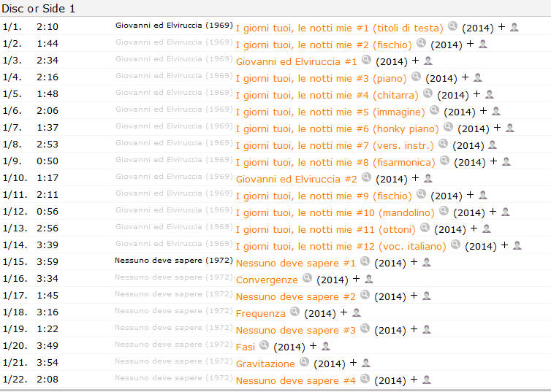The height and width of the screenshot is (392, 551).
Task: Open search icon next to titoli di testa track
Action: [x=452, y=26]
